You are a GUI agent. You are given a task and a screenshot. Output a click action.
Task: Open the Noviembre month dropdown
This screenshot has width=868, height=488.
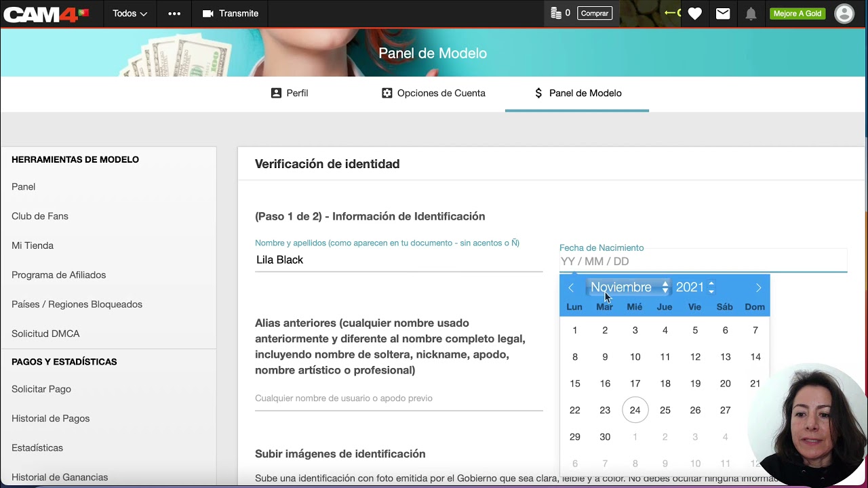(x=629, y=287)
